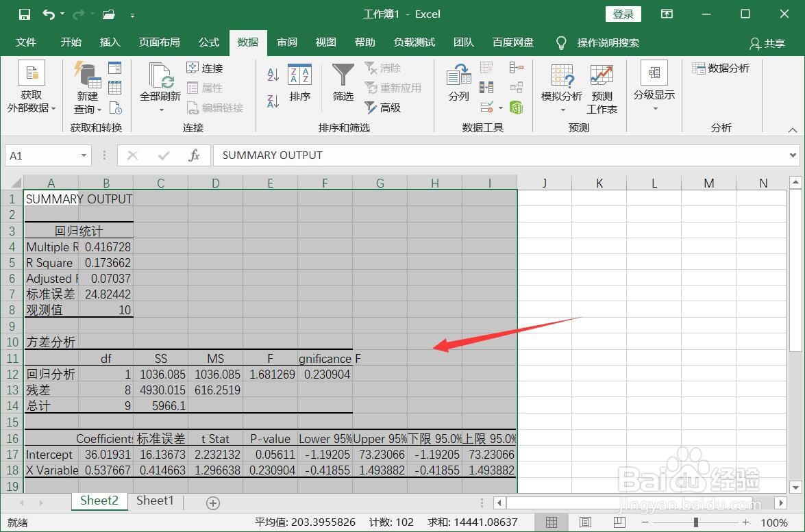Click the Save icon on quick access toolbar
The height and width of the screenshot is (532, 805).
23,14
